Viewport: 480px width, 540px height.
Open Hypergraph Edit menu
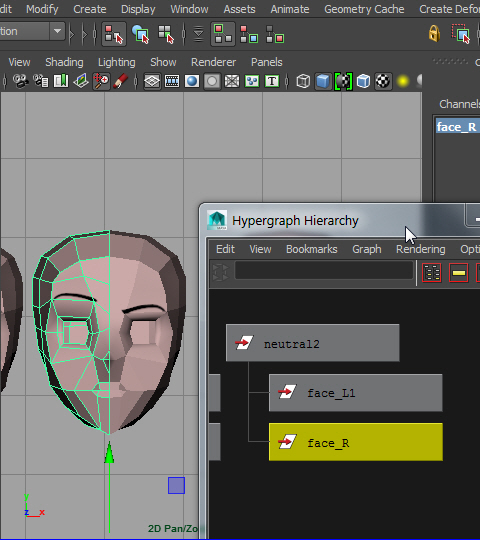(225, 249)
